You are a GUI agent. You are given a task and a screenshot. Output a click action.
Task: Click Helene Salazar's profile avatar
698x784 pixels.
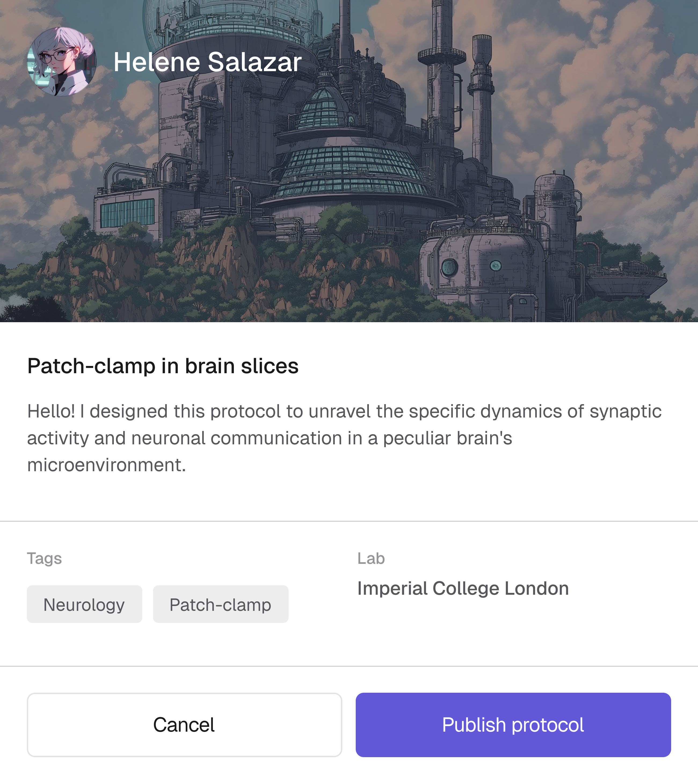pos(61,62)
